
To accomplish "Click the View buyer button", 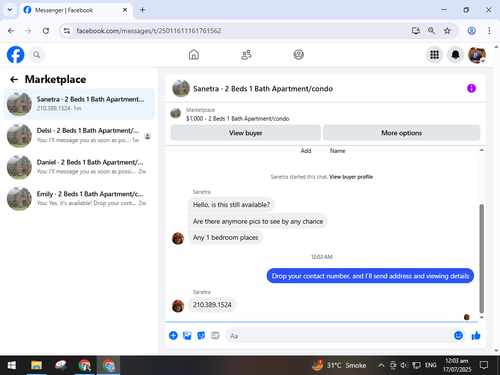I will [246, 133].
